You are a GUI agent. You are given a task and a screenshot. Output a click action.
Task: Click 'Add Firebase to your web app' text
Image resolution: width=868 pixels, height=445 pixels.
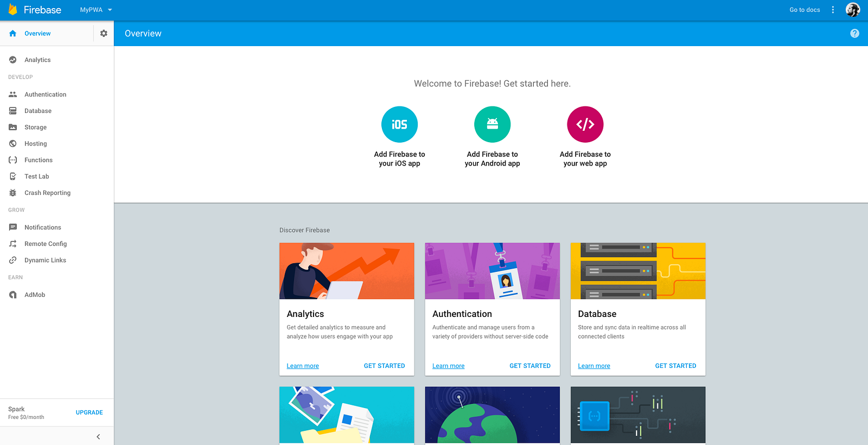click(585, 158)
